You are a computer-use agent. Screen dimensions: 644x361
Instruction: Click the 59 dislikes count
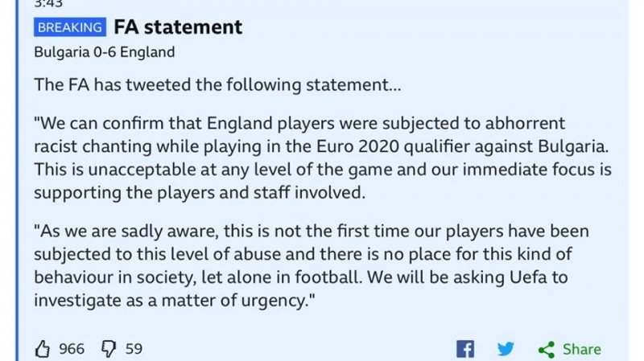[x=134, y=348]
